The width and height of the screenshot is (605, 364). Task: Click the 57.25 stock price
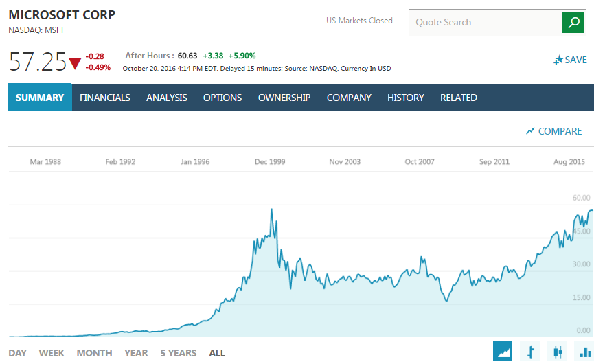38,62
